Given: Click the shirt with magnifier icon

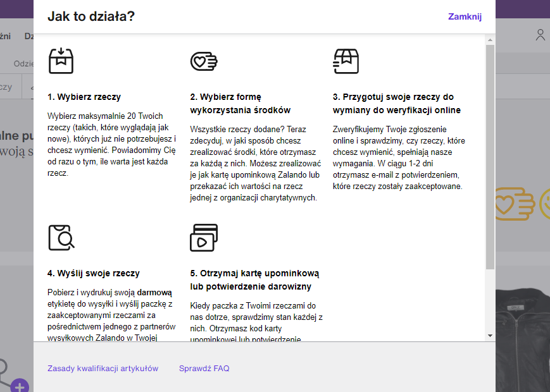Looking at the screenshot, I should click(x=61, y=237).
